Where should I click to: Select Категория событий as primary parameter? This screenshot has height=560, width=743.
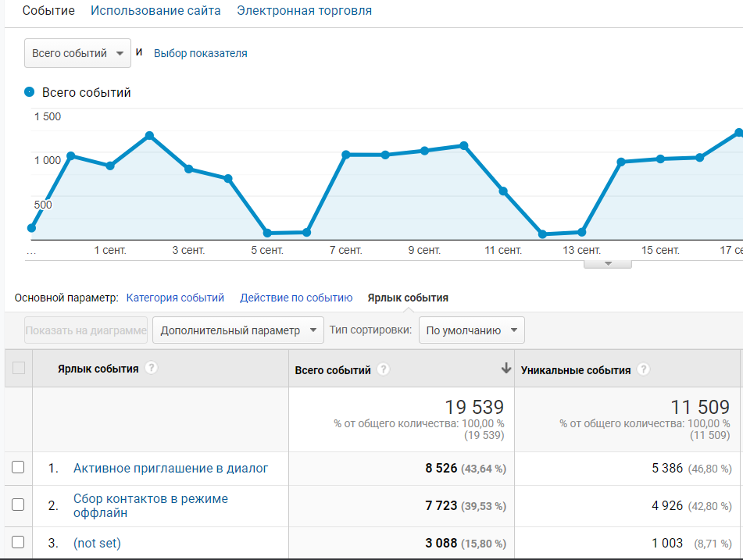click(x=175, y=298)
